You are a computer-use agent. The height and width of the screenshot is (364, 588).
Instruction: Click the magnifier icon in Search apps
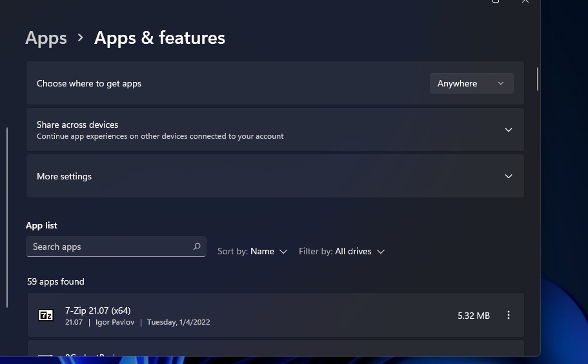click(197, 247)
